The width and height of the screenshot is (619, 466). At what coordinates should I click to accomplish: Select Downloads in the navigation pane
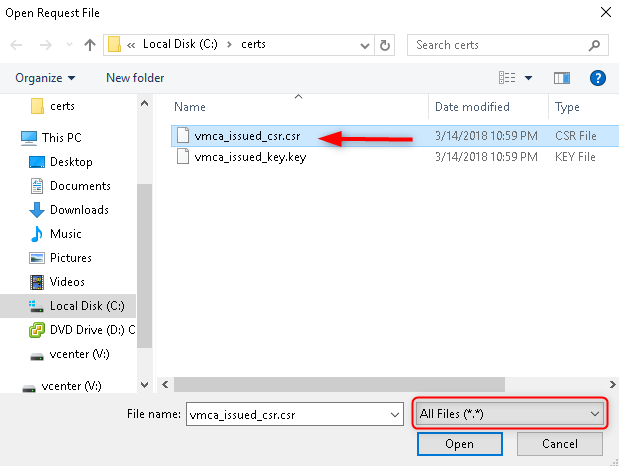pyautogui.click(x=79, y=210)
